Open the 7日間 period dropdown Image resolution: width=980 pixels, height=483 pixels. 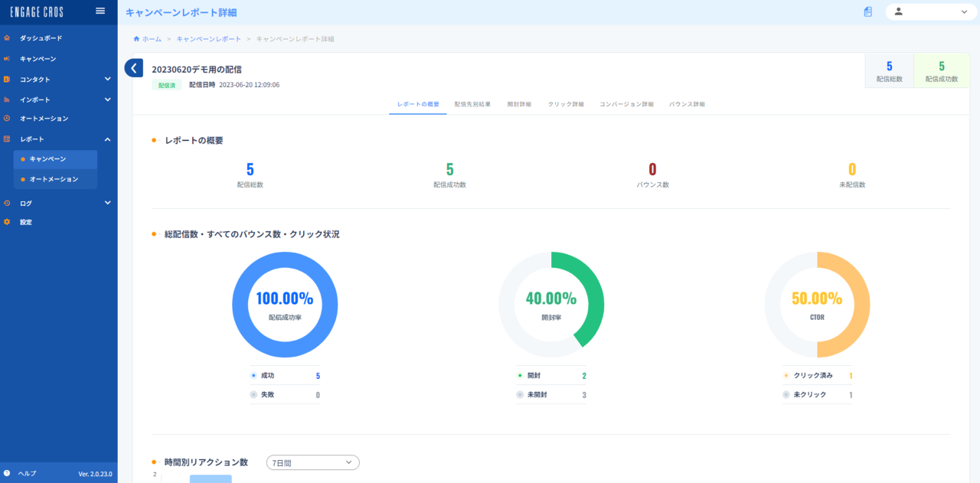(x=312, y=462)
